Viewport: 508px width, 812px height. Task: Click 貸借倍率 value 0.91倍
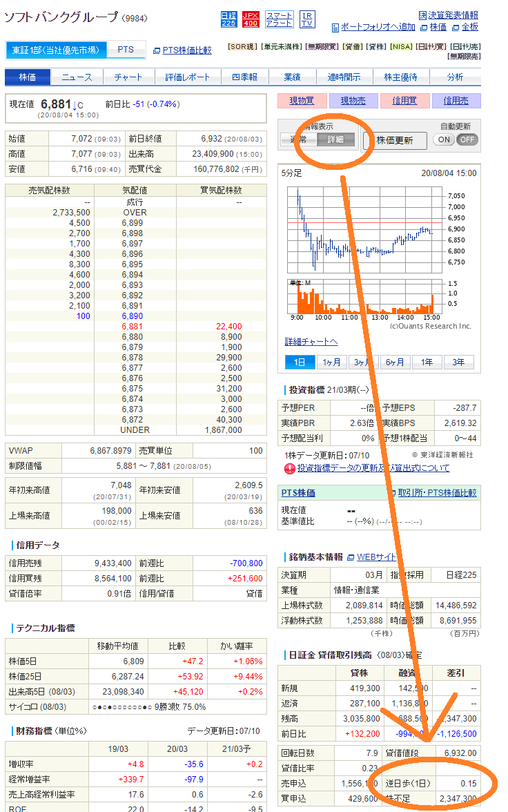pyautogui.click(x=119, y=594)
